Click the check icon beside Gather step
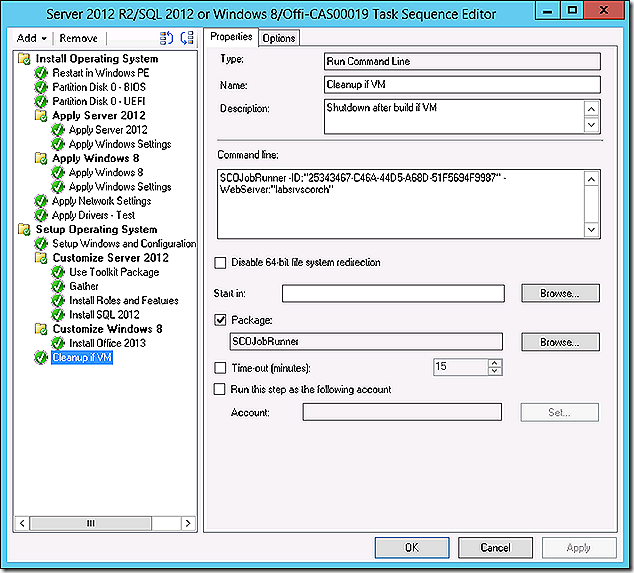Viewport: 634px width, 573px height. [x=58, y=286]
